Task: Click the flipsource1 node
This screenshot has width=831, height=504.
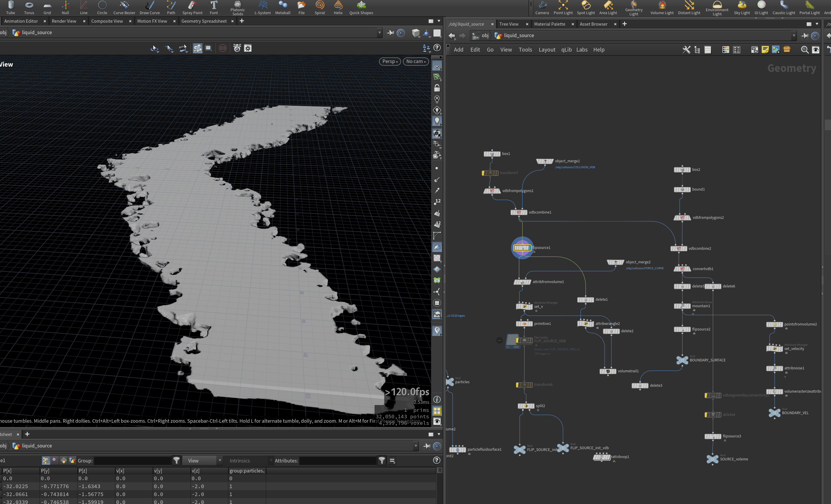Action: tap(522, 248)
